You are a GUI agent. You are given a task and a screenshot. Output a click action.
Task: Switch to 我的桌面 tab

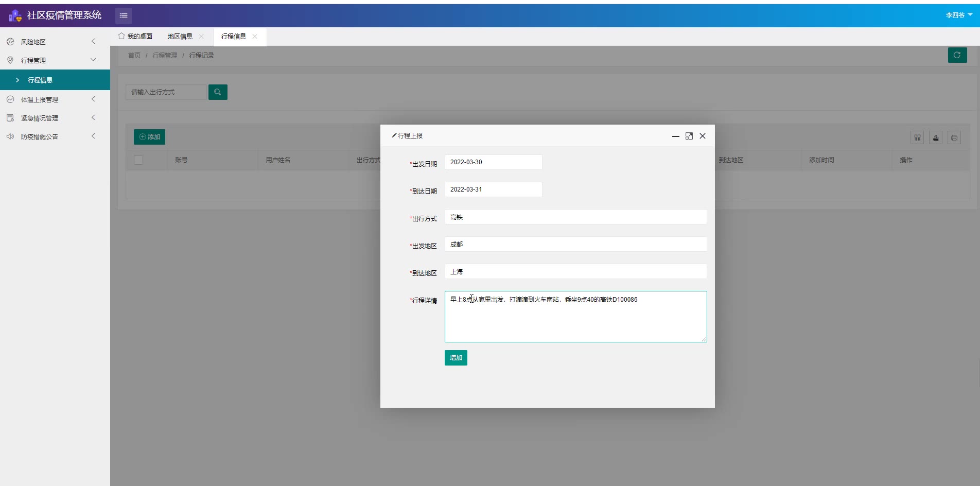tap(135, 37)
